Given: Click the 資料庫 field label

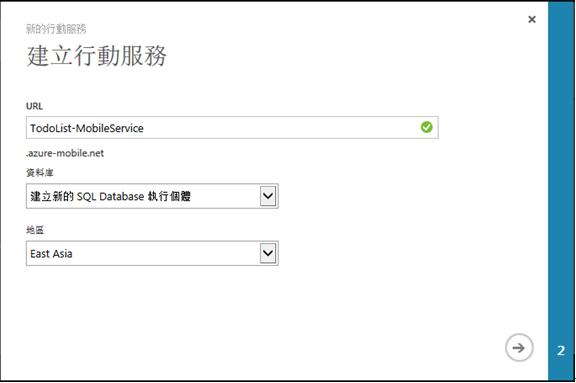Looking at the screenshot, I should (40, 173).
